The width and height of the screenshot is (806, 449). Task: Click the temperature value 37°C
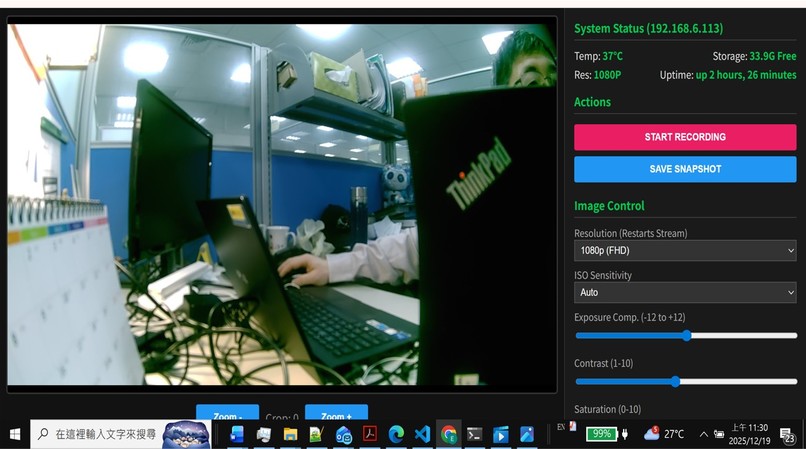point(612,56)
